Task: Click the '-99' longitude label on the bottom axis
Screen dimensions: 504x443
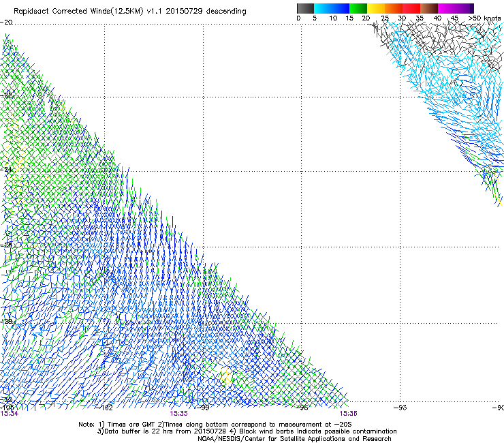Action: [203, 408]
